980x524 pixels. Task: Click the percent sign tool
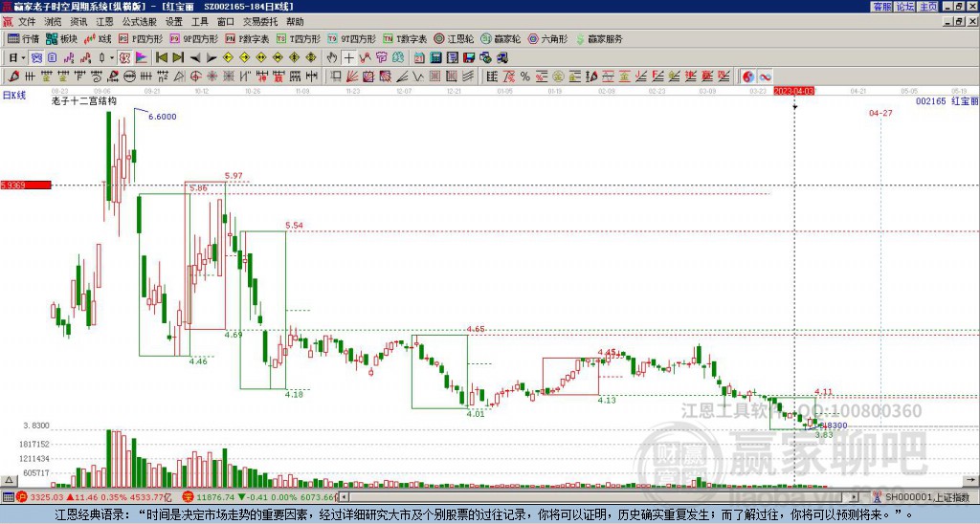tap(525, 76)
